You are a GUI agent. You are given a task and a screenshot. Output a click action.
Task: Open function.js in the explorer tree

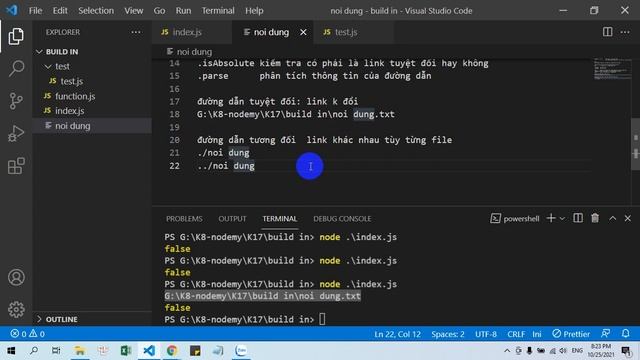pyautogui.click(x=92, y=96)
